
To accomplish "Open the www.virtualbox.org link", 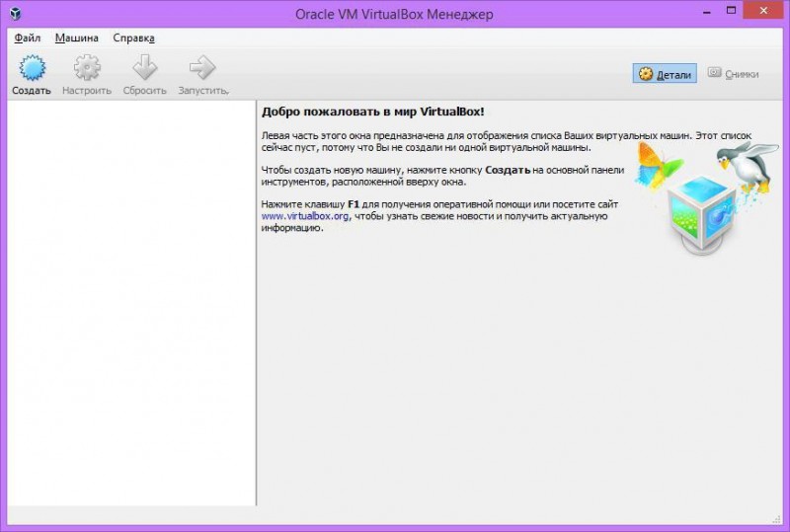I will coord(305,216).
